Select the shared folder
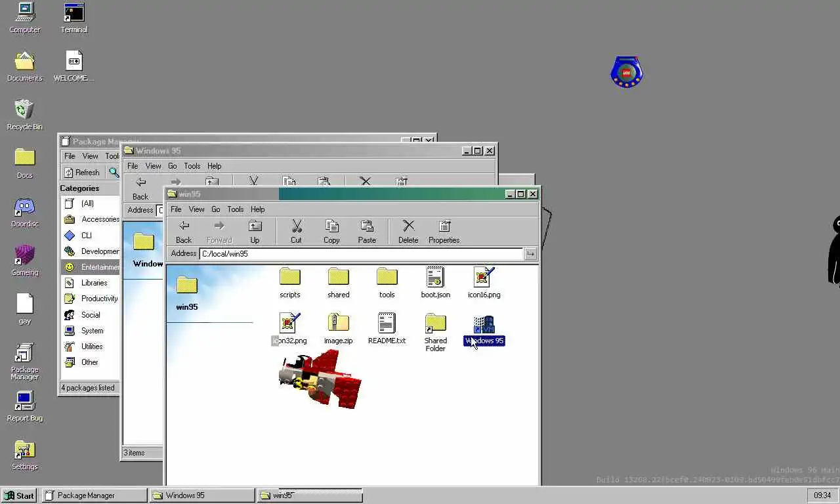This screenshot has width=840, height=504. [338, 283]
